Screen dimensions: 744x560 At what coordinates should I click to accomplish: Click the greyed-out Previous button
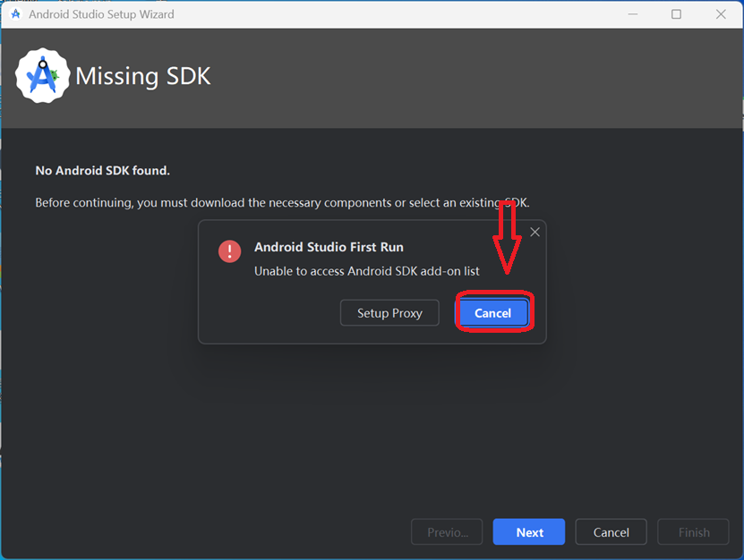tap(447, 532)
